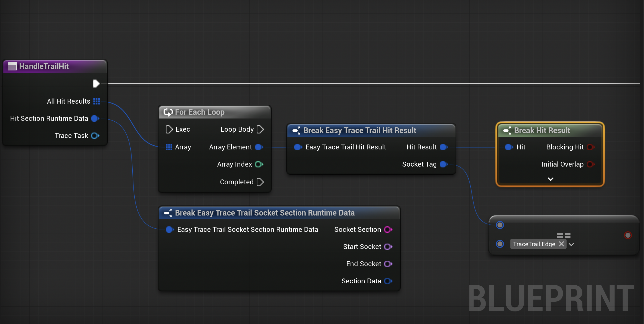Select the HandleTrailHit event node header
Viewport: 644px width, 324px height.
(x=44, y=66)
